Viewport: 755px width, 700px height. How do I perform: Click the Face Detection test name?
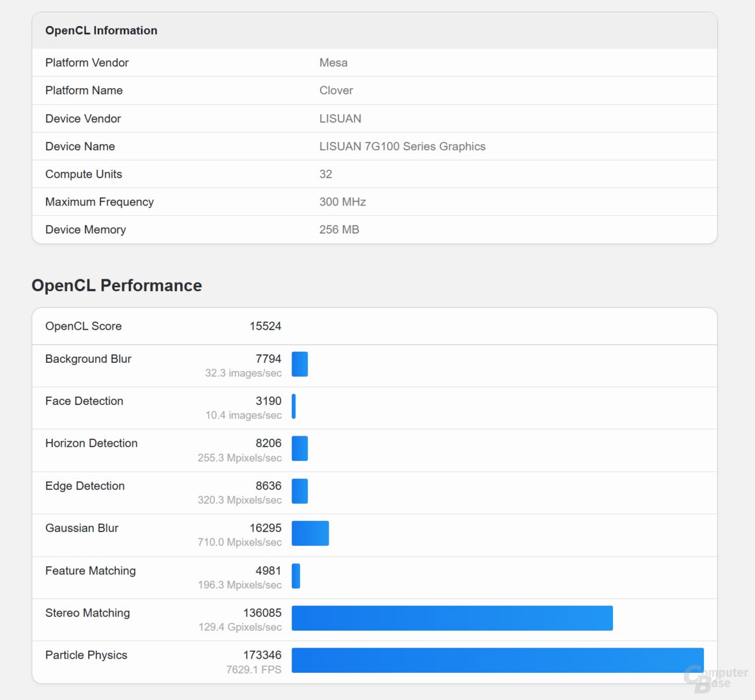(x=84, y=401)
